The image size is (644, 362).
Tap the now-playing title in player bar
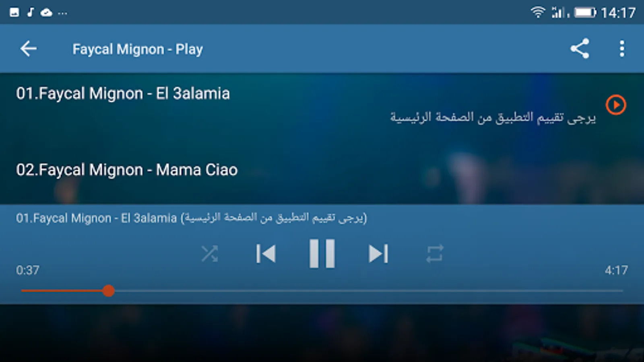pyautogui.click(x=191, y=218)
